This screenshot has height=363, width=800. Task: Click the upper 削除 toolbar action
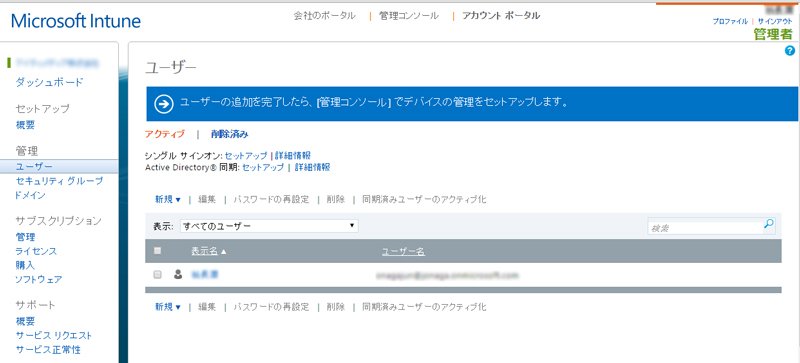336,200
